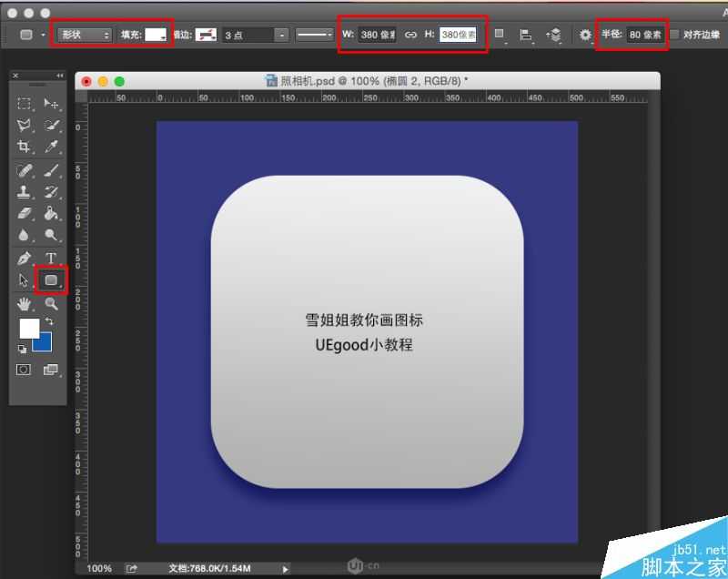Select the Zoom tool

point(50,303)
